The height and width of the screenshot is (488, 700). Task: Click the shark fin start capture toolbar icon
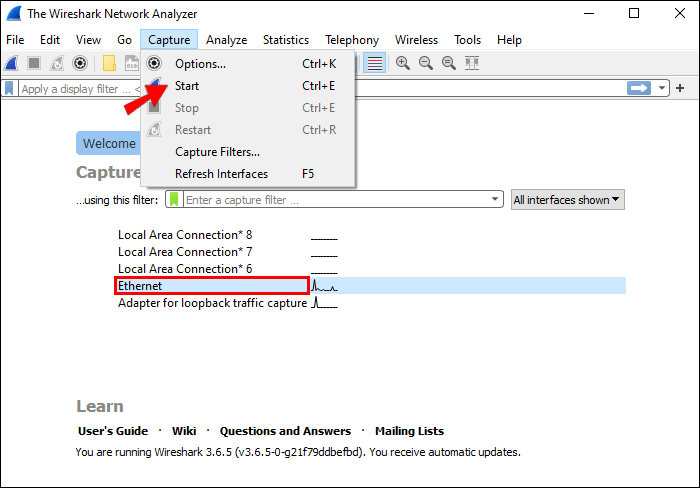click(11, 63)
